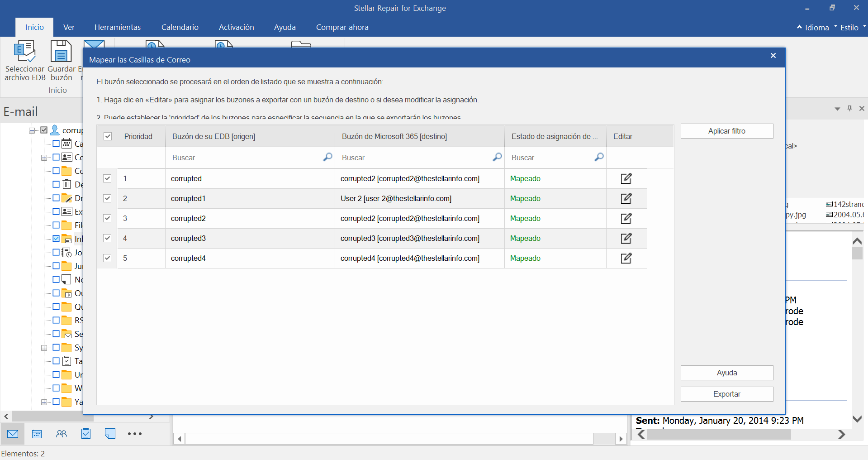Close the right panel with X

point(862,109)
